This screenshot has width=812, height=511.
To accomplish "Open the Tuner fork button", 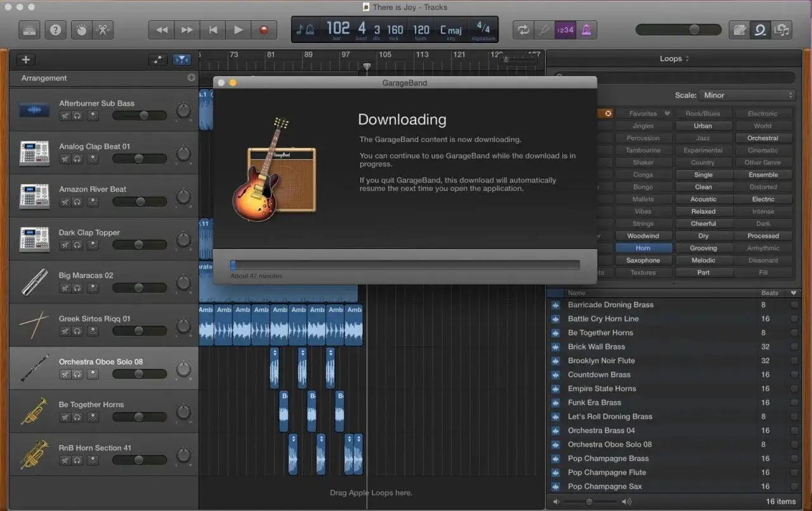I will (544, 29).
